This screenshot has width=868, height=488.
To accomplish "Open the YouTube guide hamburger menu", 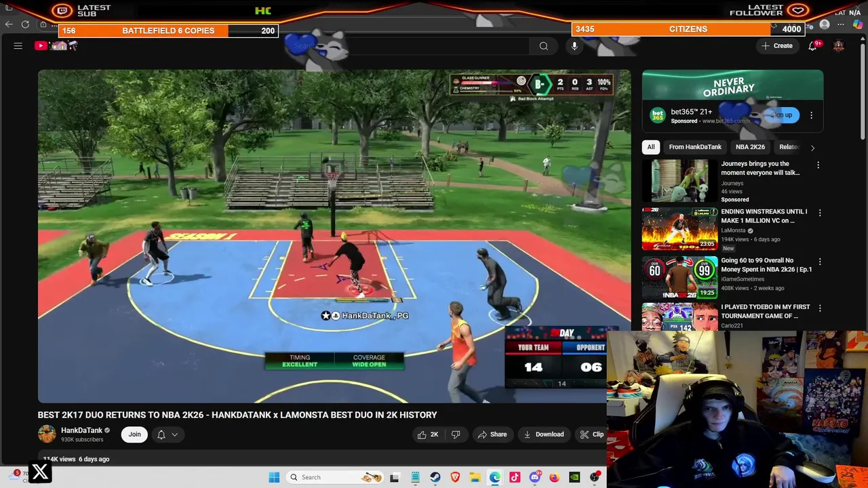I will (x=18, y=46).
